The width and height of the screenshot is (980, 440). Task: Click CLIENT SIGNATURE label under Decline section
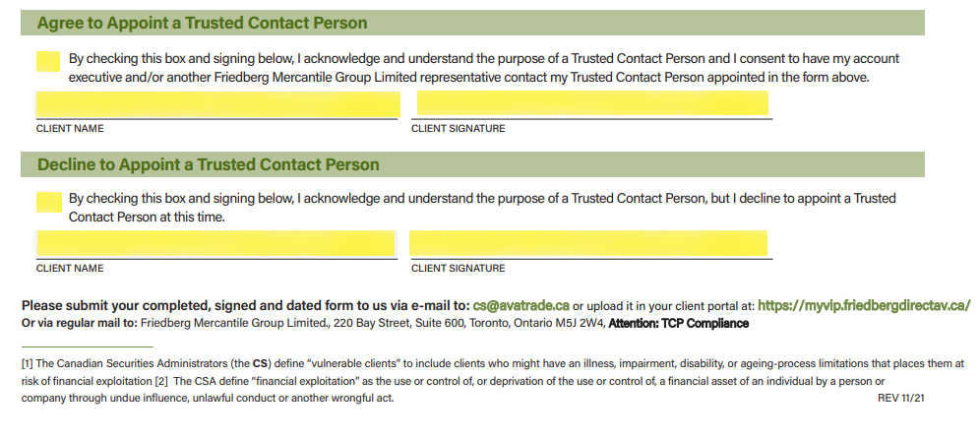click(459, 268)
